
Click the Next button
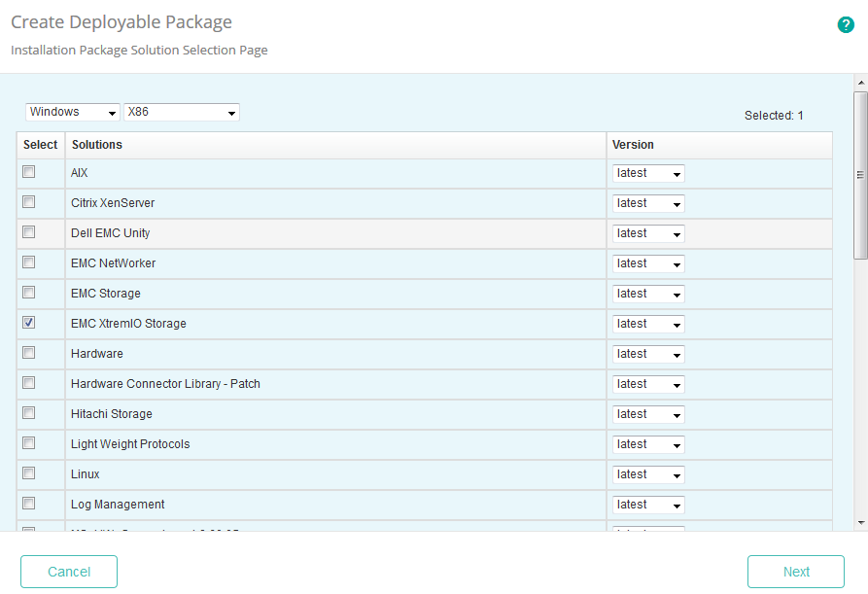[x=795, y=572]
